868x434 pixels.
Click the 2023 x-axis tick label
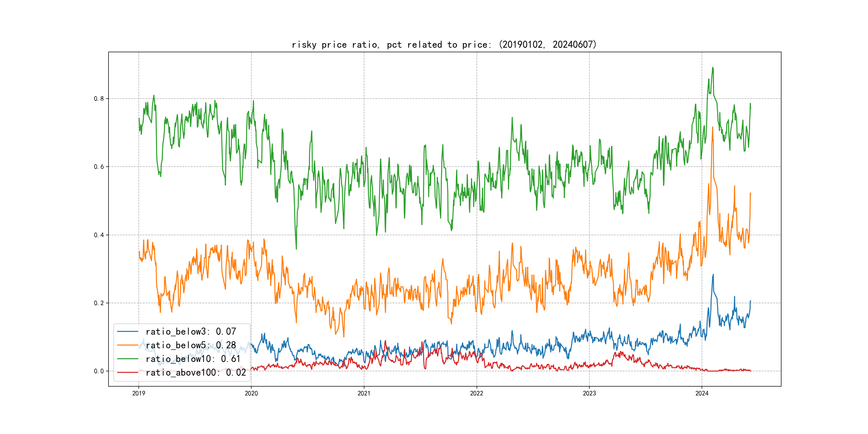pyautogui.click(x=589, y=393)
